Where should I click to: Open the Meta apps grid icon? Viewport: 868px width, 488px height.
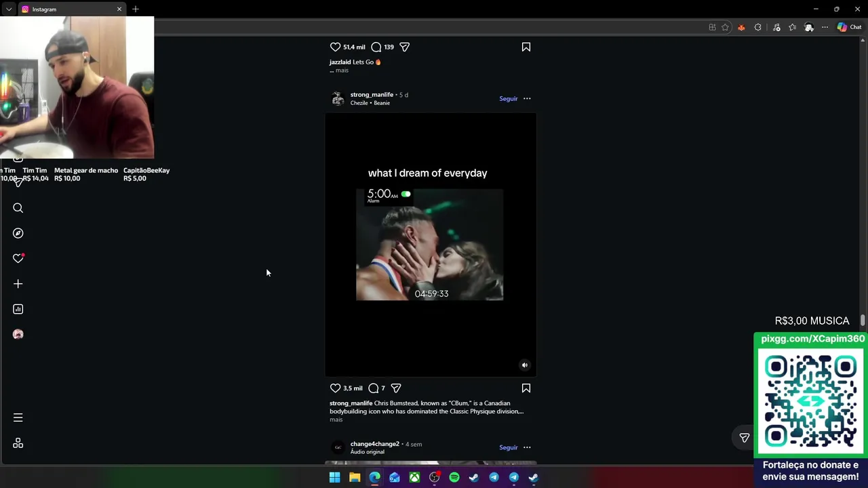[x=18, y=443]
